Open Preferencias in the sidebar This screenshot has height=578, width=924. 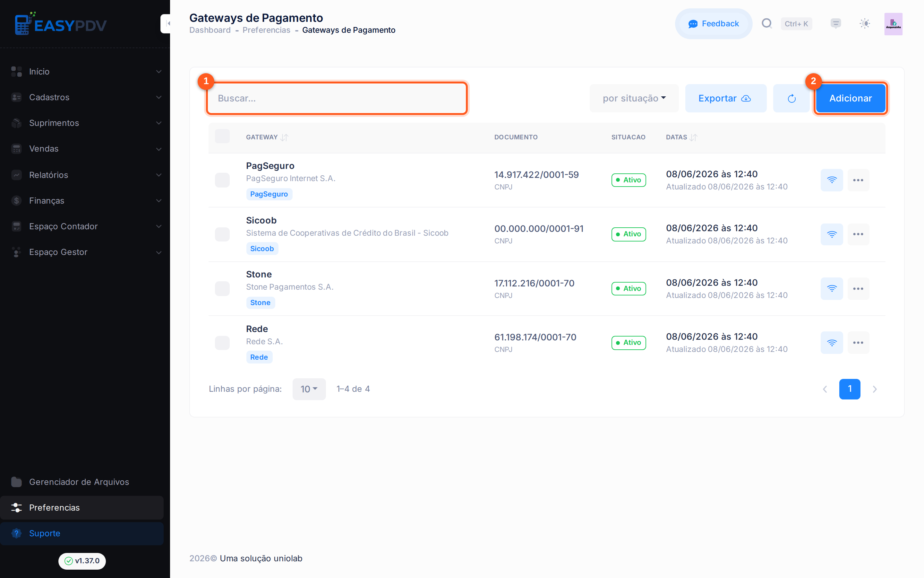82,507
